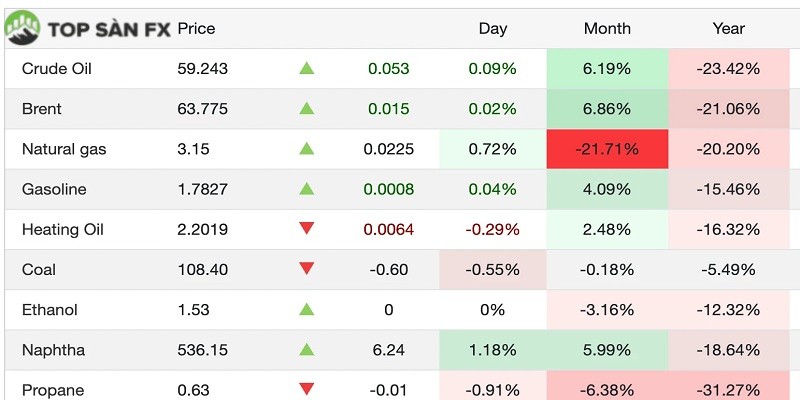Click the Year column header

click(728, 28)
